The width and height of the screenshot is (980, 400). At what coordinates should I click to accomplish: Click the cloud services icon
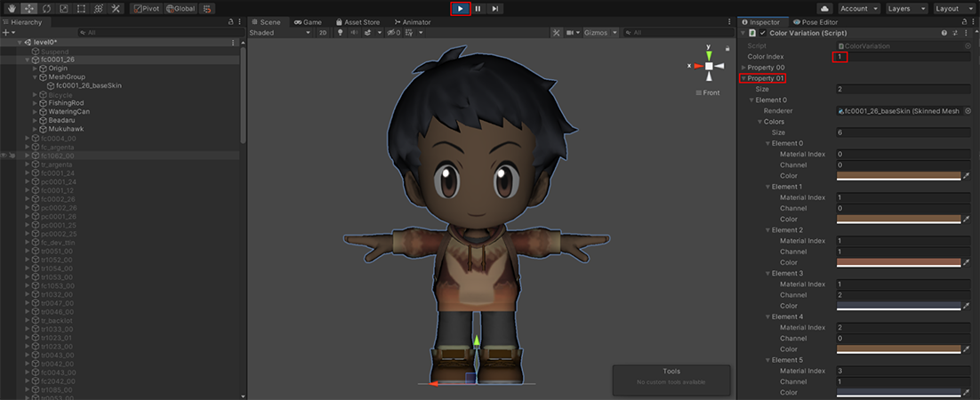coord(823,8)
